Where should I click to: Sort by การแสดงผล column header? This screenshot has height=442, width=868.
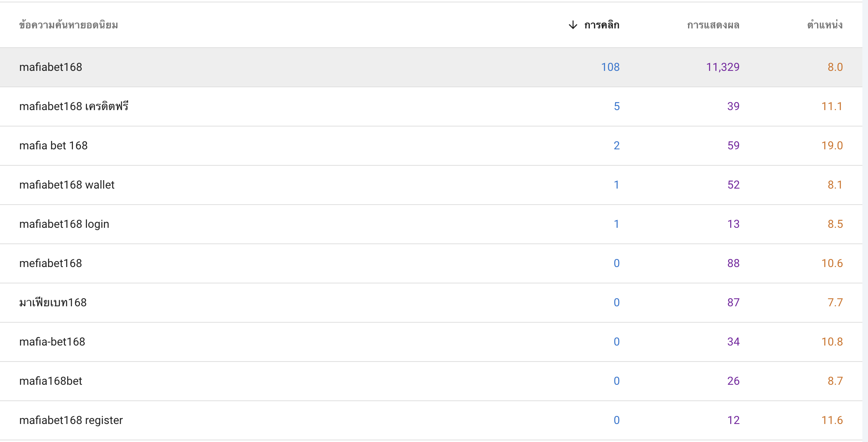(x=713, y=25)
